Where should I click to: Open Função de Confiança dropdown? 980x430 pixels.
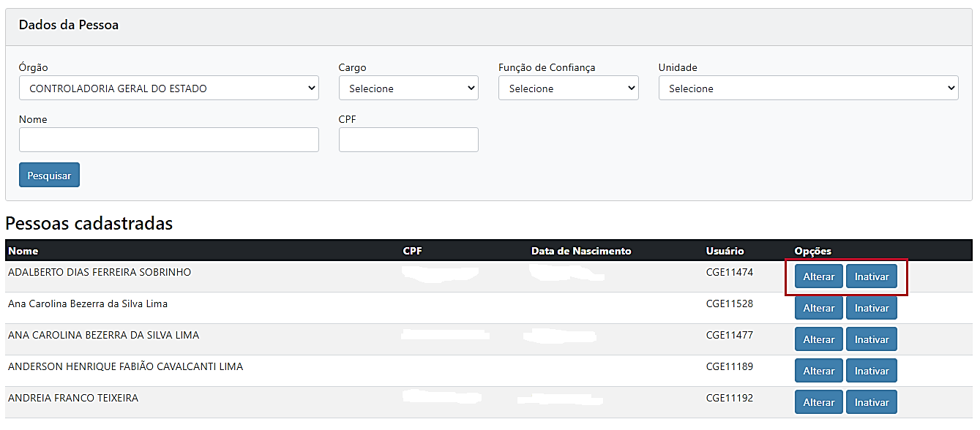tap(568, 88)
